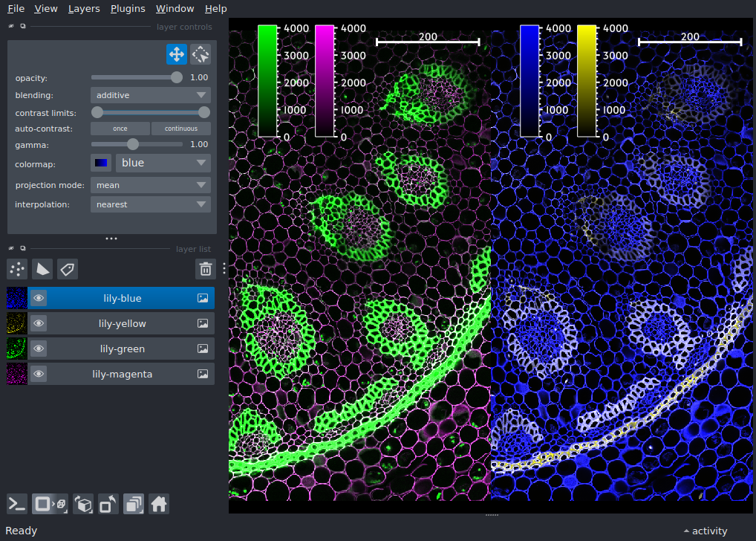The height and width of the screenshot is (541, 756).
Task: Delete the selected layer
Action: click(206, 269)
